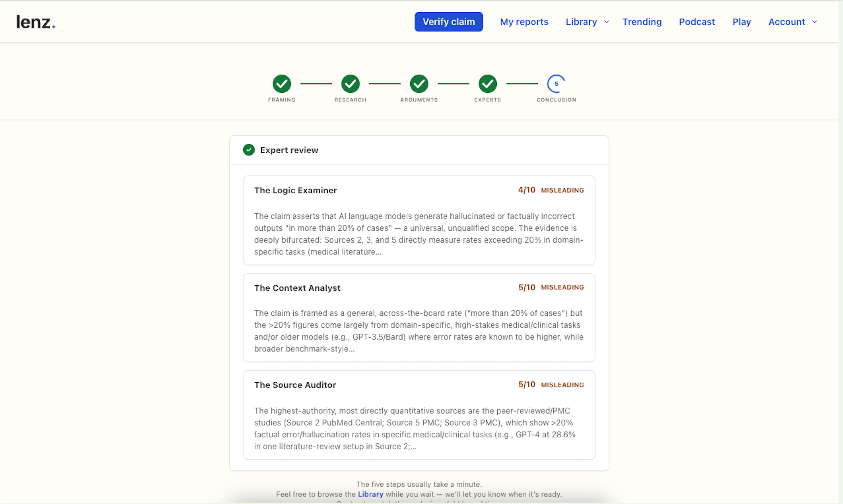
Task: Select The Logic Examiner review card
Action: [x=419, y=220]
